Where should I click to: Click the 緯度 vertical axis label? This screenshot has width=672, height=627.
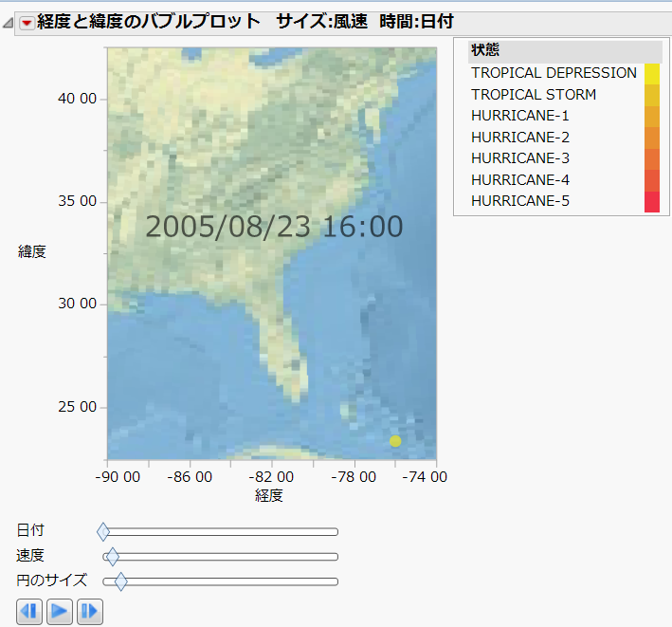tap(32, 251)
